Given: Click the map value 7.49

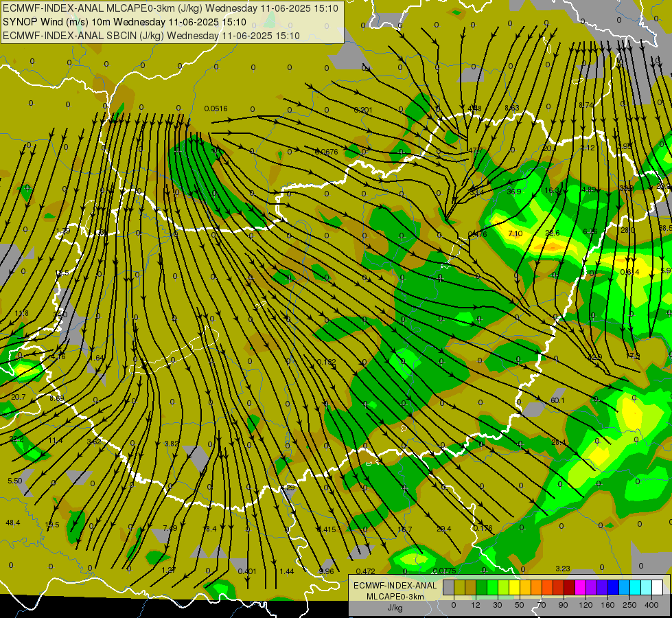Looking at the screenshot, I should (170, 528).
